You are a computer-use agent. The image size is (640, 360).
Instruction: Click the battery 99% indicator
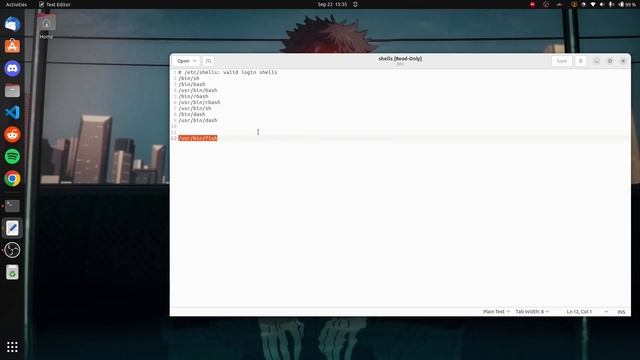627,4
